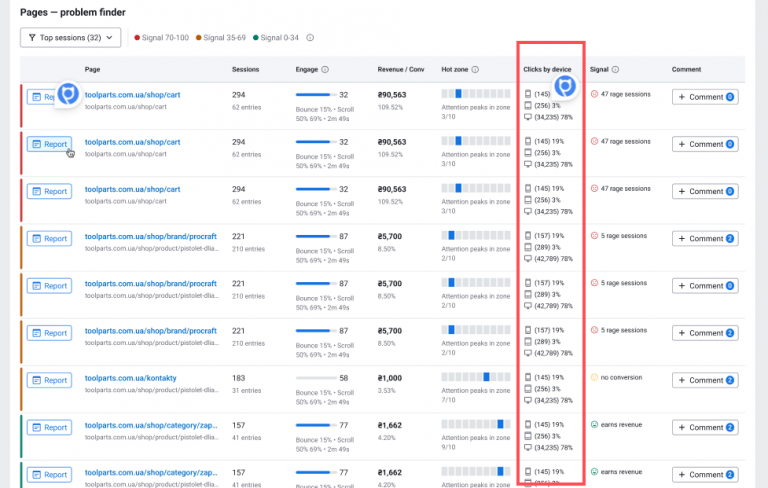768x488 pixels.
Task: Add Comment on first shop/cart row
Action: point(705,97)
